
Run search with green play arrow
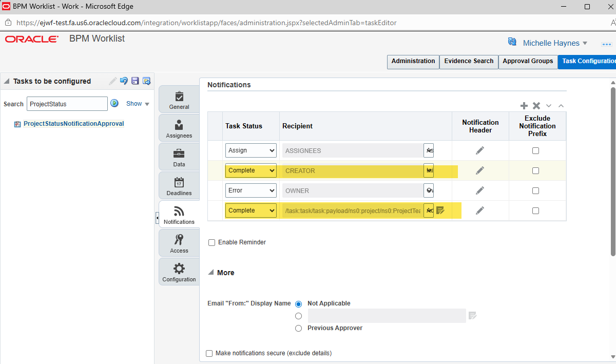pos(115,103)
